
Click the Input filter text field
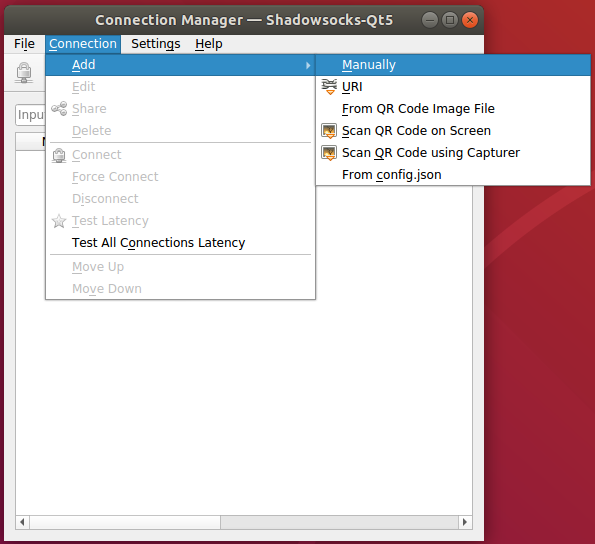coord(30,115)
